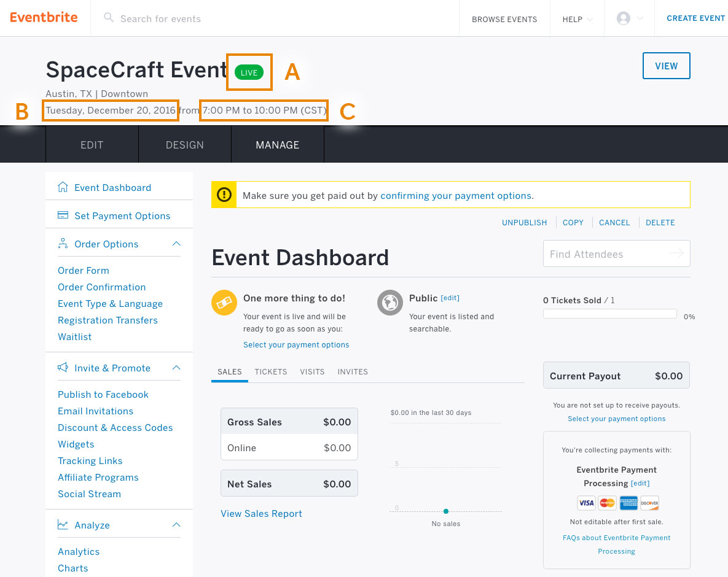Open the Help dropdown menu
The width and height of the screenshot is (728, 577).
point(577,19)
